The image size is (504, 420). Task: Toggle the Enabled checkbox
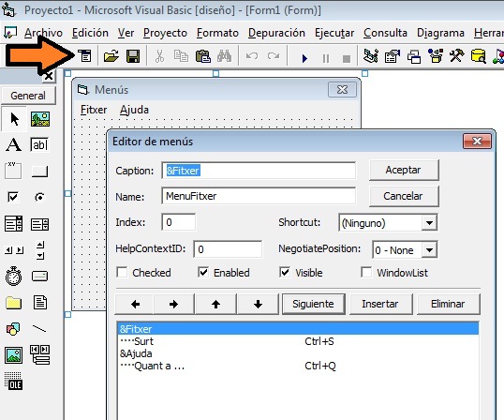203,273
